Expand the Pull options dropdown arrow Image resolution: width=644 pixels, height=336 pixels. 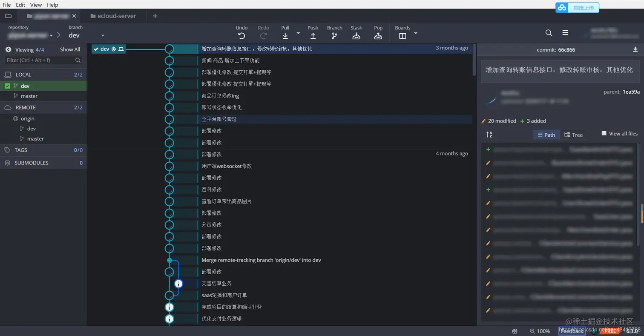(298, 32)
